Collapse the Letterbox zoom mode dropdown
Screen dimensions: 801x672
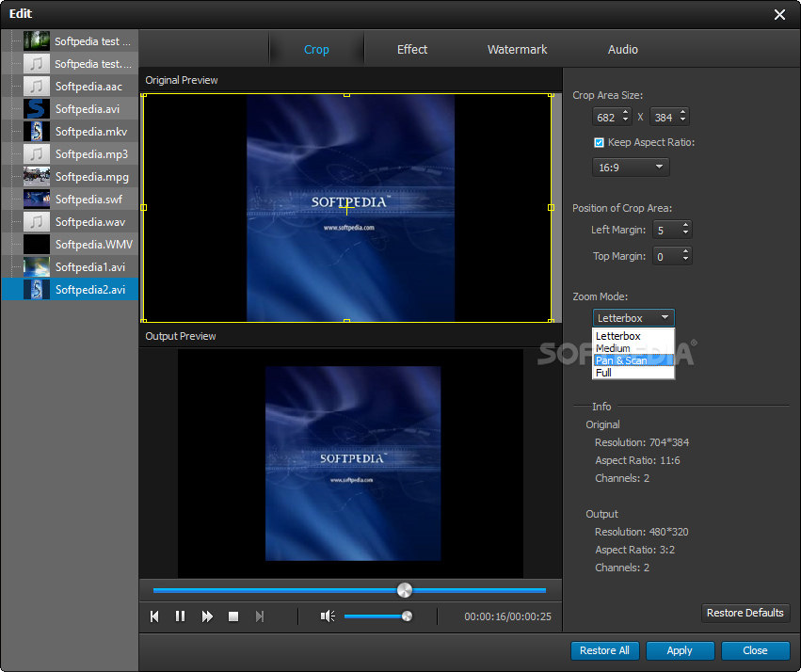coord(633,317)
